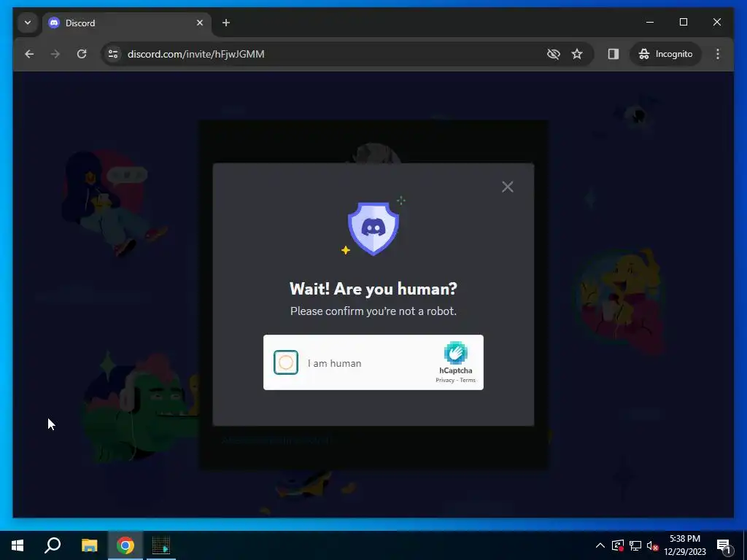
Task: Click "Please confirm you're not a robot." text
Action: pos(373,311)
